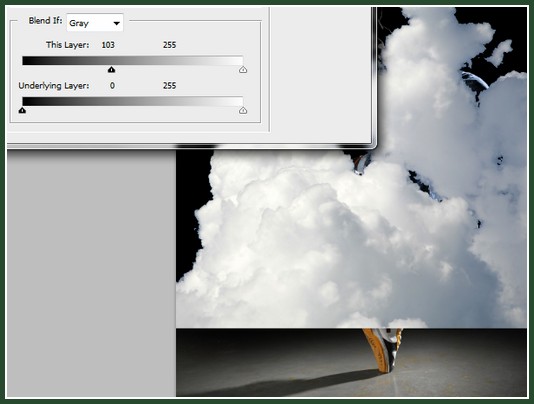Select Underlying Layer black slider handle
534x404 pixels.
[x=22, y=110]
